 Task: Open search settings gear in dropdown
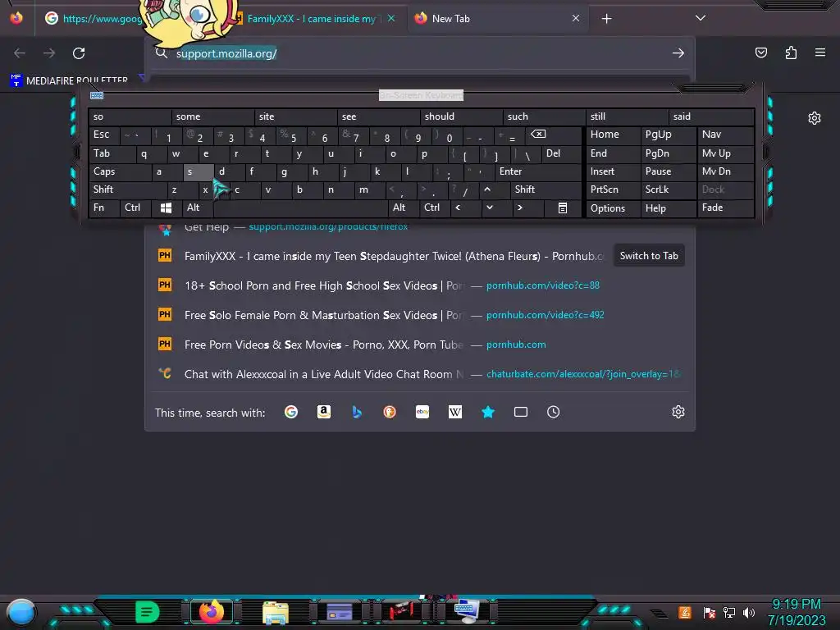point(678,412)
